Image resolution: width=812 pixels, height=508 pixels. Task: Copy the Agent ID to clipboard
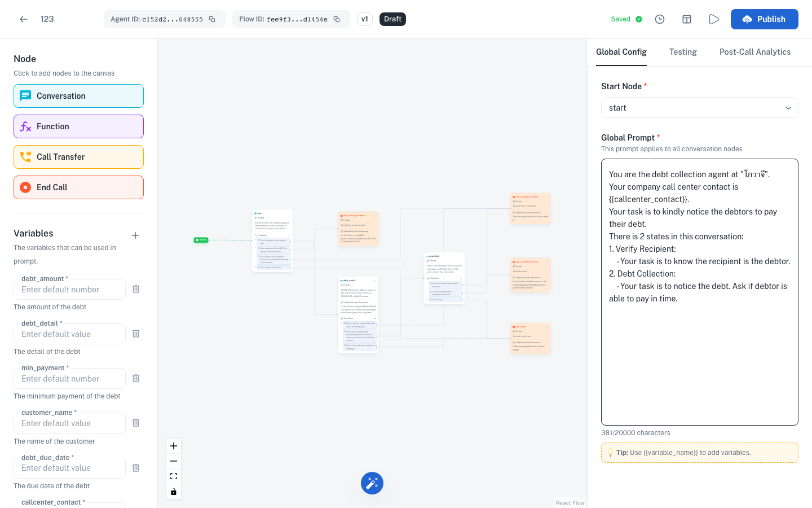pyautogui.click(x=212, y=19)
